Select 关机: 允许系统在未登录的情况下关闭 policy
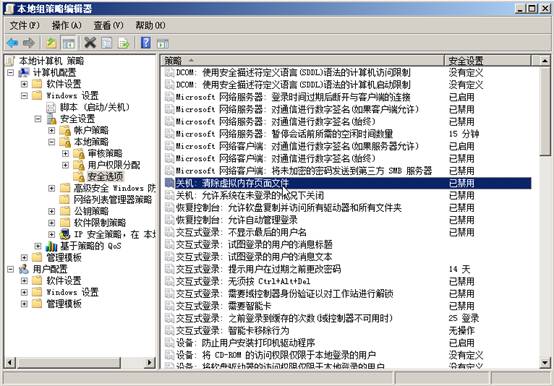This screenshot has height=386, width=554. (250, 195)
